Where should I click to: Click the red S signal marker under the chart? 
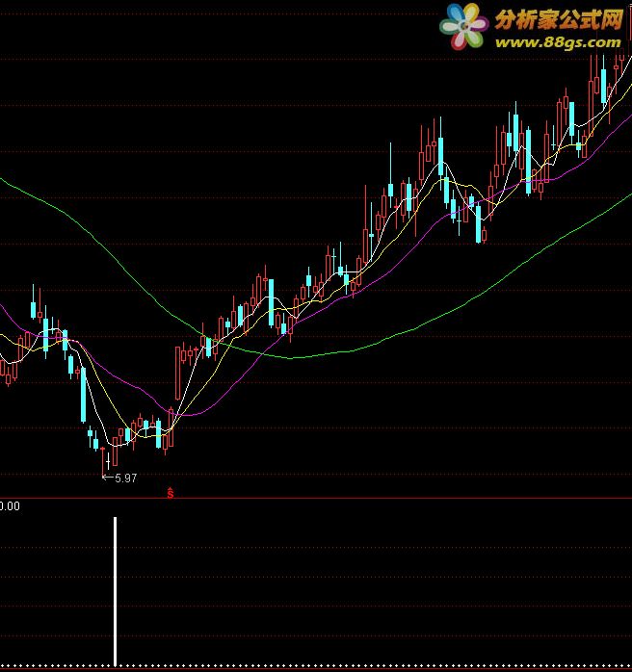[x=171, y=493]
